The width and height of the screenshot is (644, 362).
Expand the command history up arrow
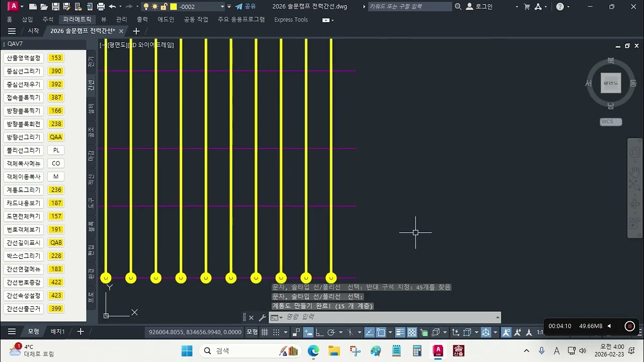coord(498,317)
